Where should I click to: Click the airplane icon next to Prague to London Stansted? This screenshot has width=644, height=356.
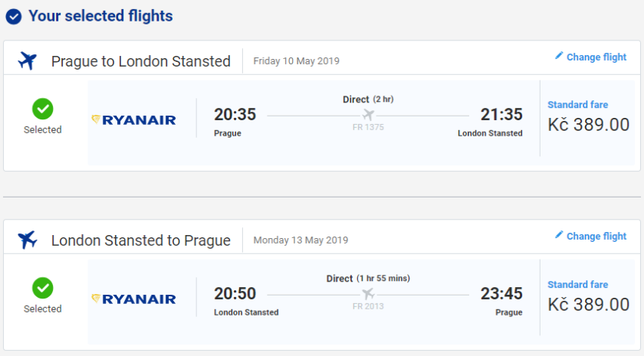(x=28, y=61)
